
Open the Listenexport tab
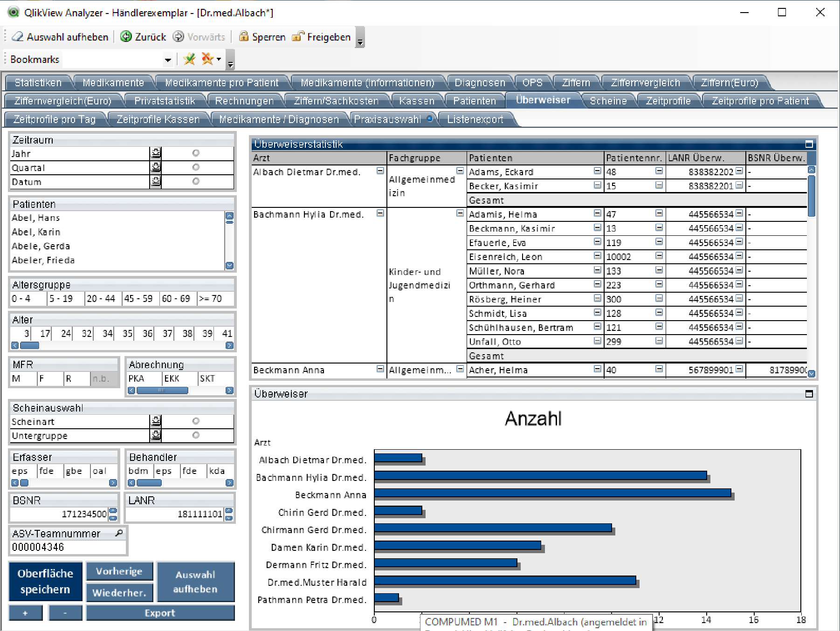pyautogui.click(x=475, y=119)
